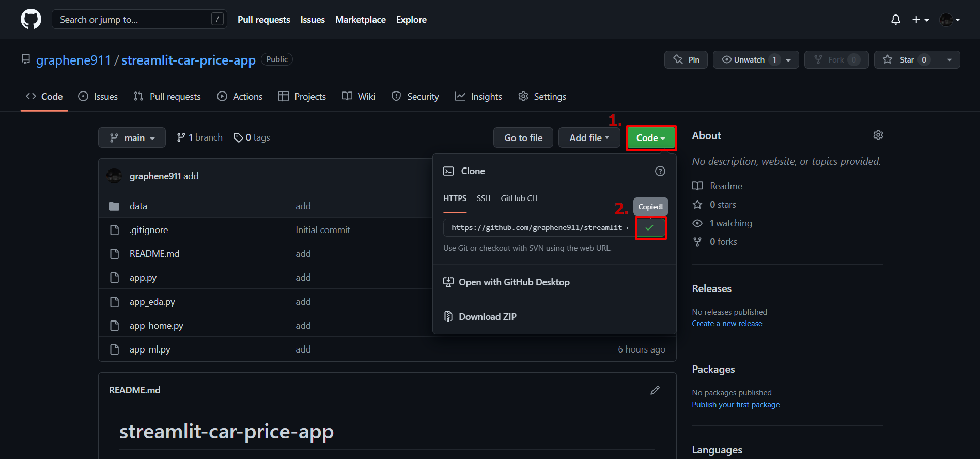Screen dimensions: 980x459
Task: Choose Open with GitHub Desktop
Action: pos(507,282)
